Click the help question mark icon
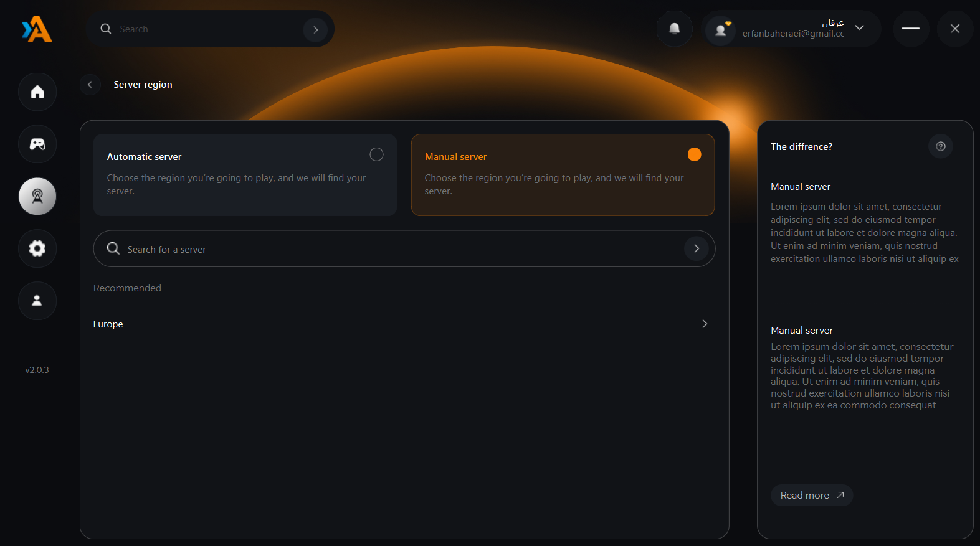Viewport: 980px width, 546px height. point(941,146)
